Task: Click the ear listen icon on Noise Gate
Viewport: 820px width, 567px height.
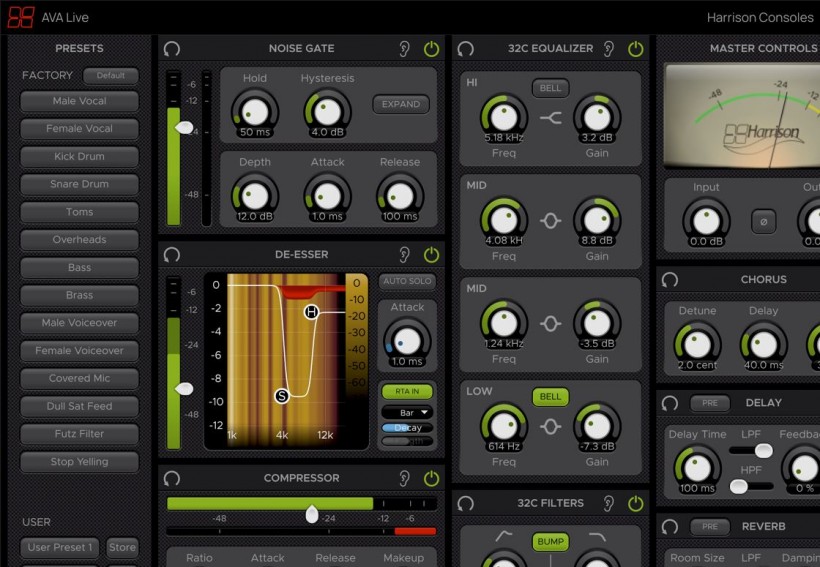Action: [x=405, y=48]
